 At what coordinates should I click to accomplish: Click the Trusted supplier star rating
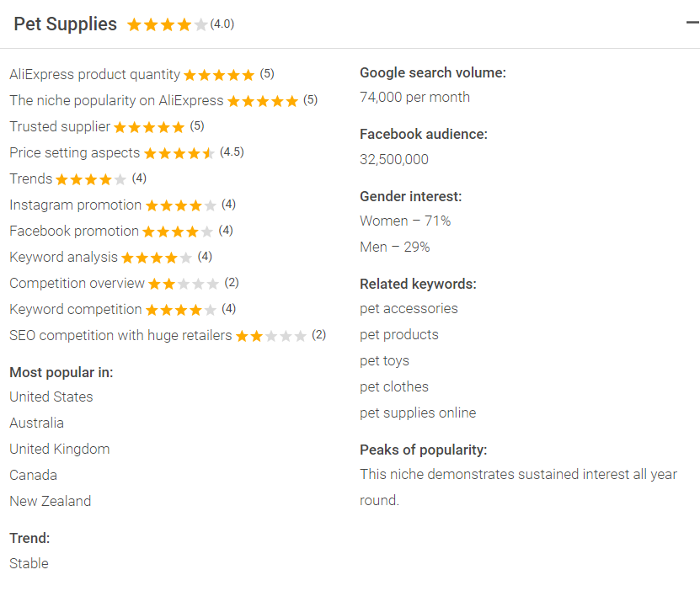[149, 127]
